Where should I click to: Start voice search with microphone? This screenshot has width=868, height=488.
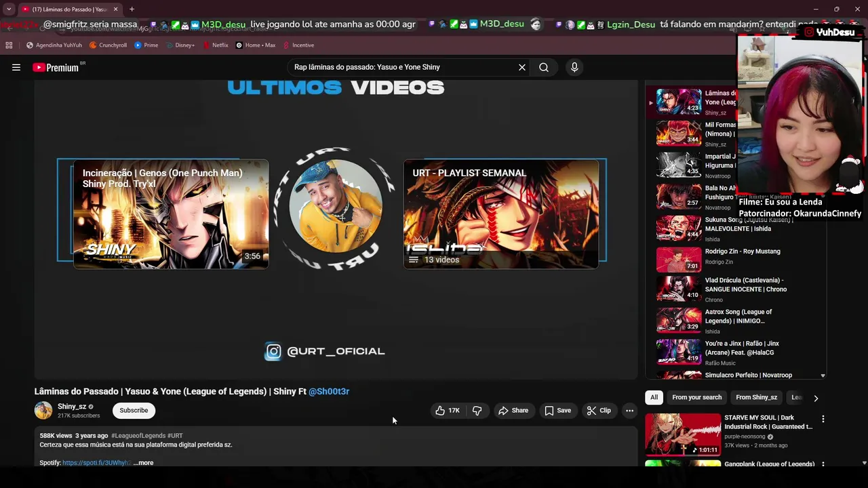(x=574, y=67)
